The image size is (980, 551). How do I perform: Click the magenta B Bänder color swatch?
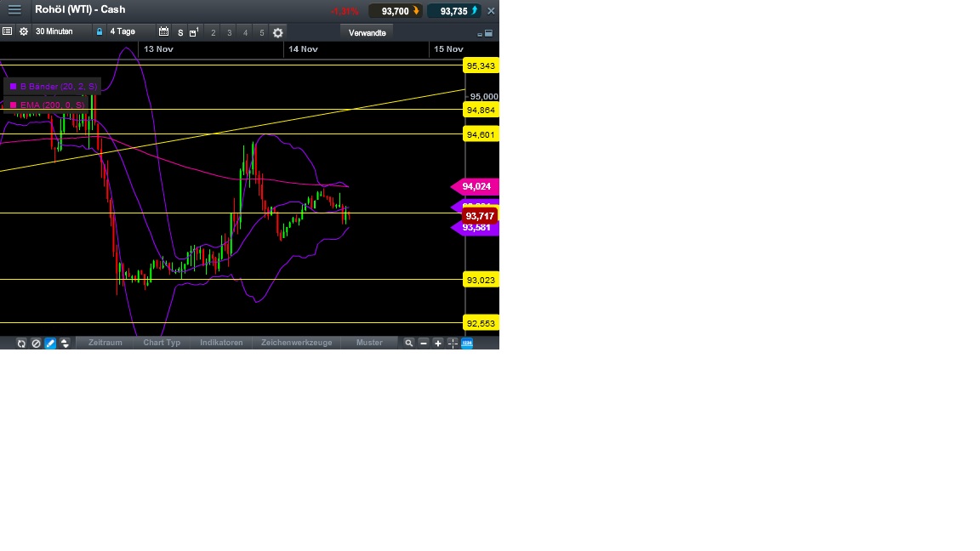click(12, 86)
